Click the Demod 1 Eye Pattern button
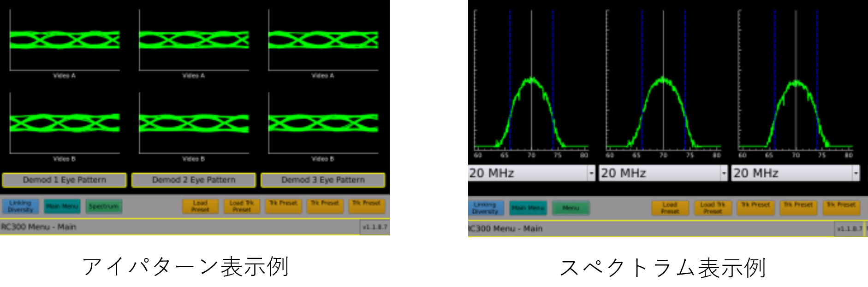868x287 pixels. [64, 180]
